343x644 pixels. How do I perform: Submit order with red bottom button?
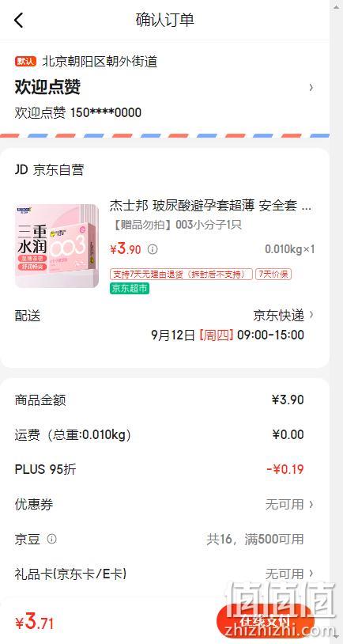coord(265,622)
